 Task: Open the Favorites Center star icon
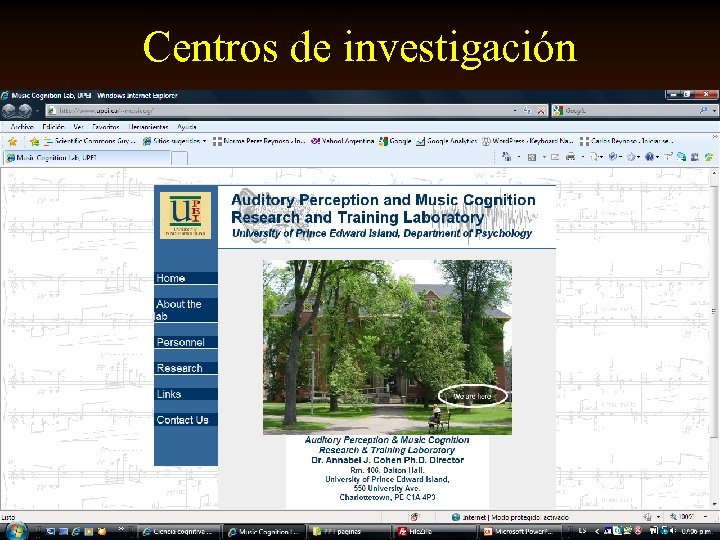(x=13, y=141)
